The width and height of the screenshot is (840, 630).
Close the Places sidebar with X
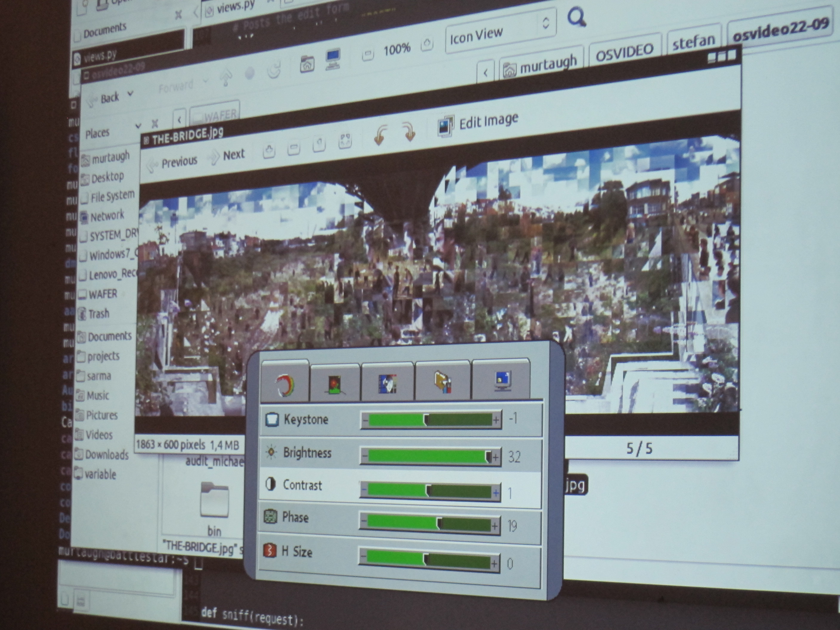click(x=155, y=123)
